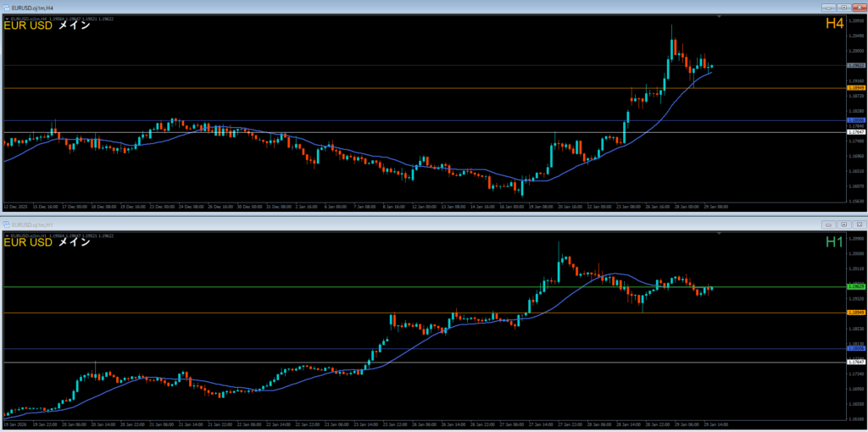Minimize the H1 EURUSD chart window

(830, 224)
